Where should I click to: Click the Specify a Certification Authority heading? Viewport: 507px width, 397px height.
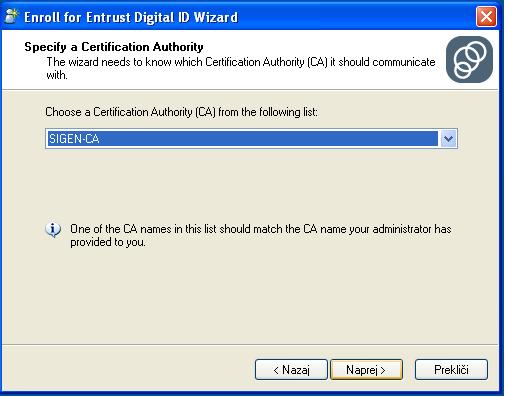pos(114,47)
